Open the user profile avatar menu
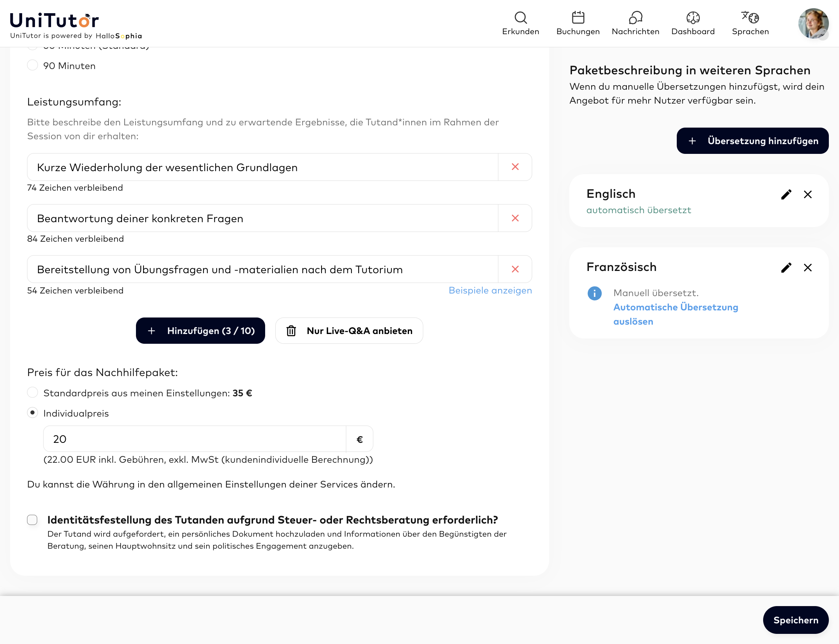The height and width of the screenshot is (644, 839). (x=813, y=23)
